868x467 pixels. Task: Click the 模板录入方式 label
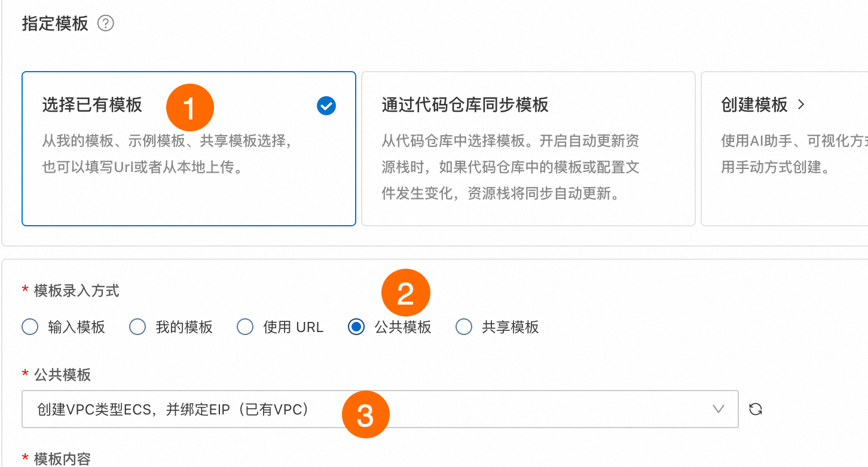coord(77,291)
